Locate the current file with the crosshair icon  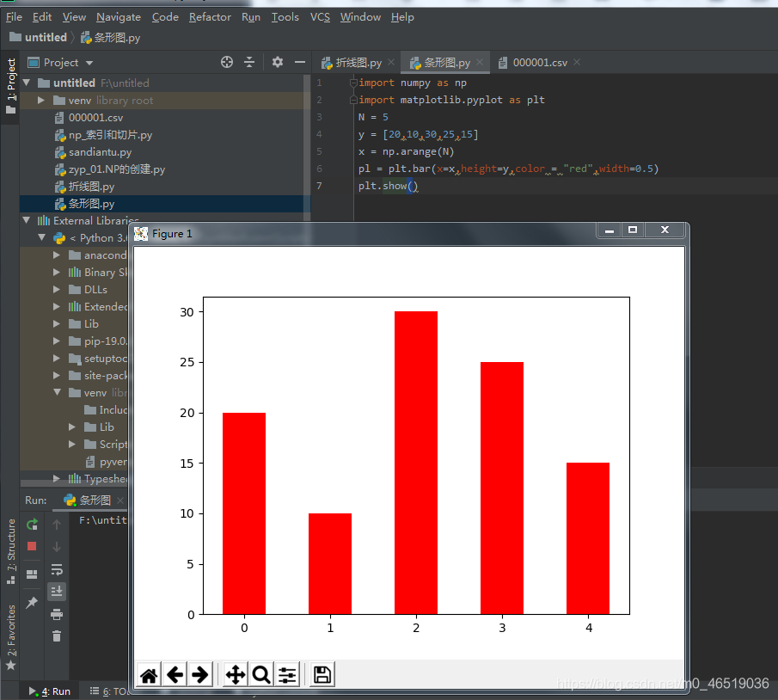(227, 62)
